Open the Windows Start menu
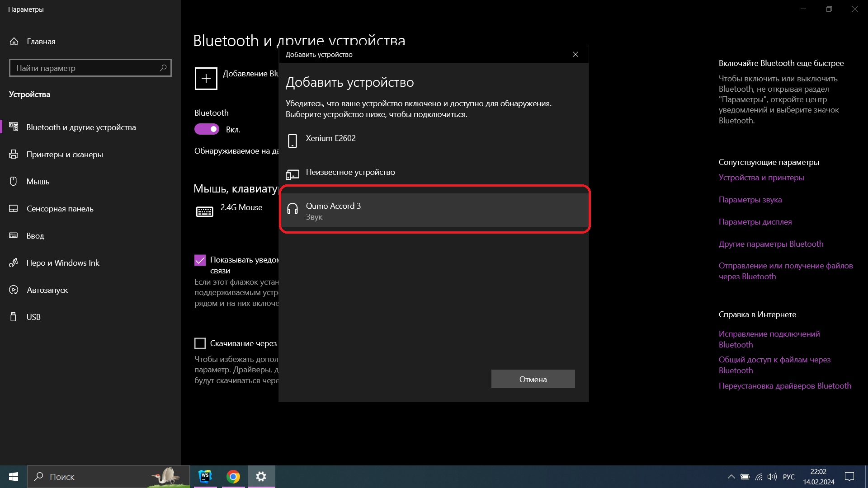 pyautogui.click(x=14, y=477)
